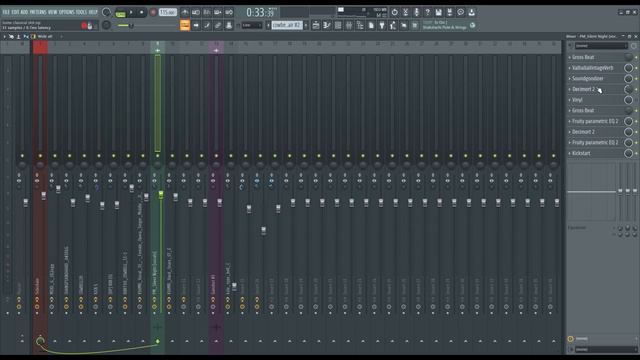640x360 pixels.
Task: Open the plugin picker plug icon
Action: pos(382,26)
